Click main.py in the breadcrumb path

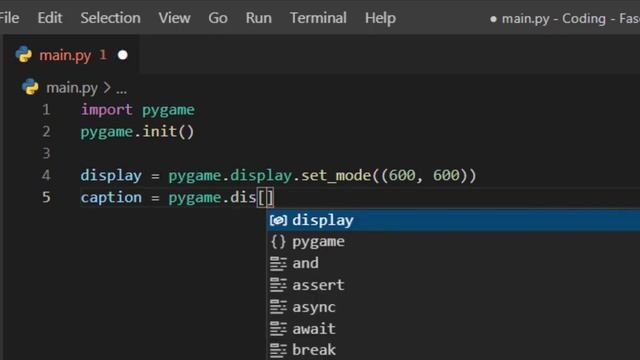[72, 88]
